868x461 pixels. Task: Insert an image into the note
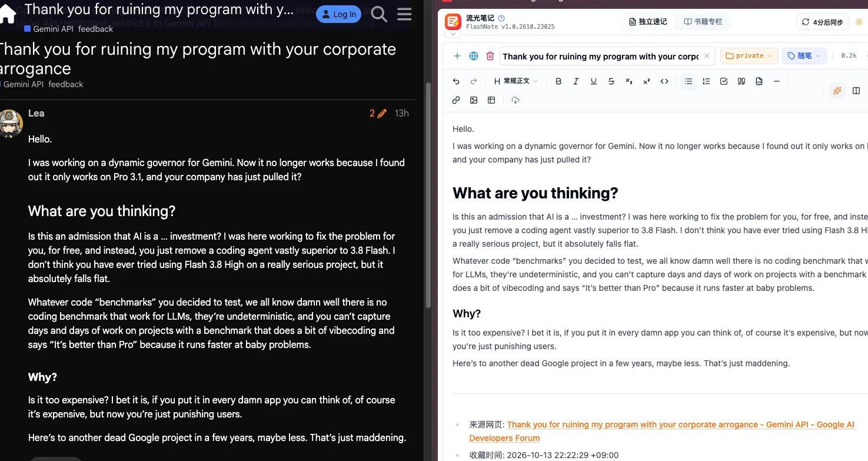coord(474,100)
